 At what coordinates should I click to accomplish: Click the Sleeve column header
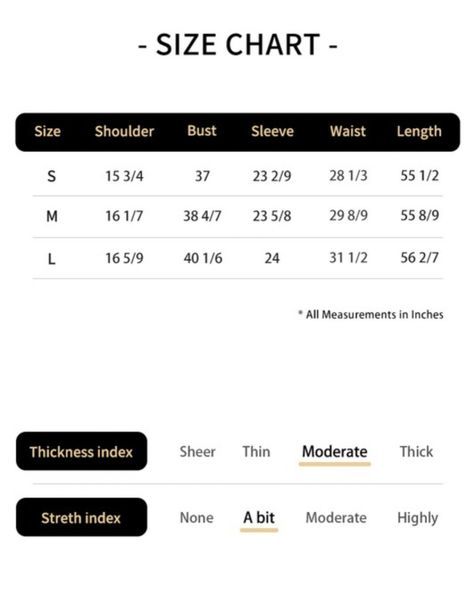pos(272,131)
